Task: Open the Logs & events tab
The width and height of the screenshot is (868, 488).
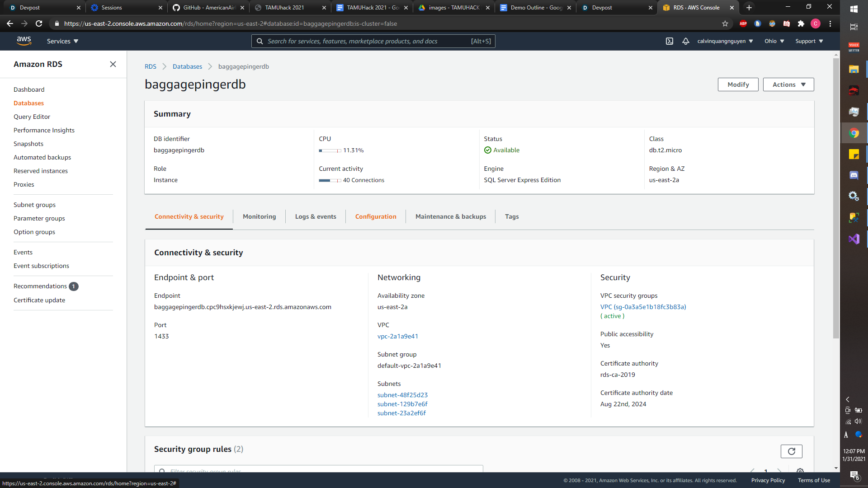Action: (x=316, y=216)
